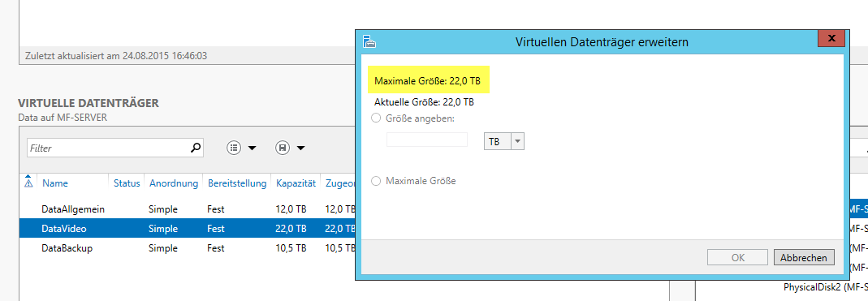Sort by the Name column header

click(55, 183)
